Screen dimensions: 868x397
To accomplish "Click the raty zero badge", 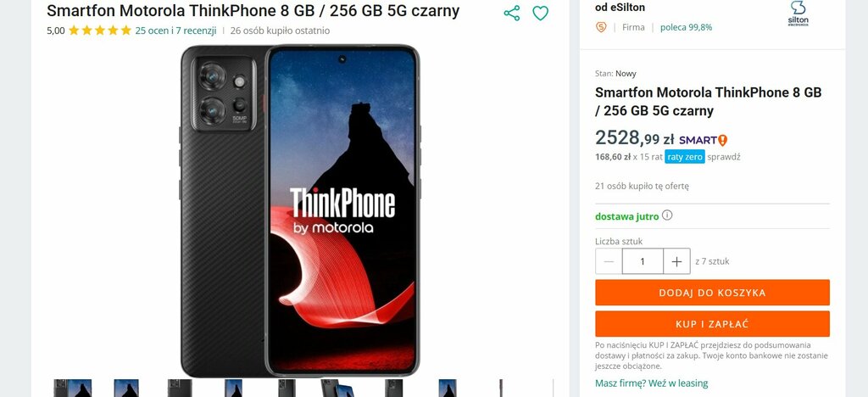I will (x=685, y=157).
